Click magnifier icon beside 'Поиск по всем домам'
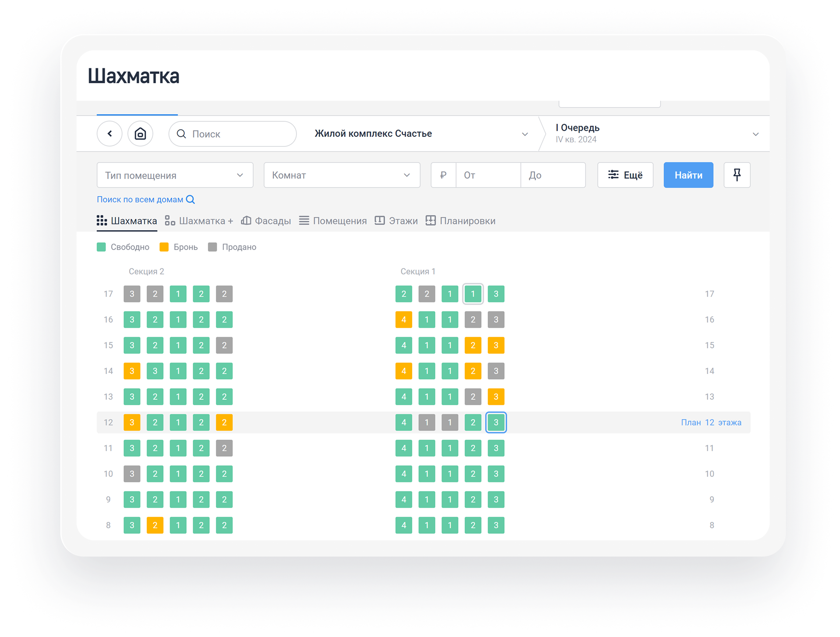Image resolution: width=840 pixels, height=637 pixels. 191,200
